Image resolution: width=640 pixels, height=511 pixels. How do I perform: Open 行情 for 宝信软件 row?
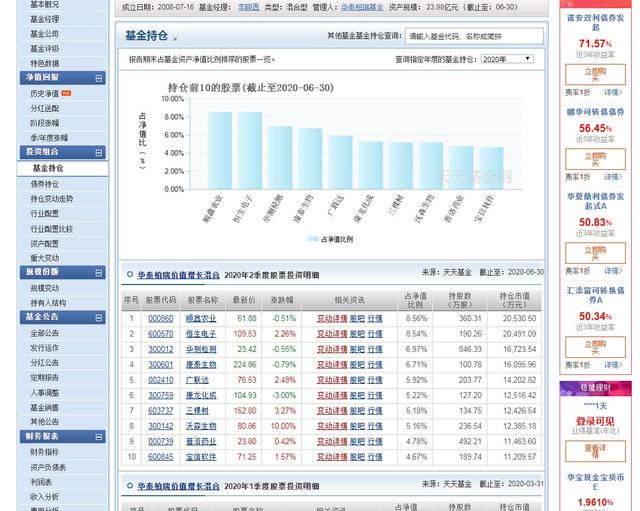(375, 457)
